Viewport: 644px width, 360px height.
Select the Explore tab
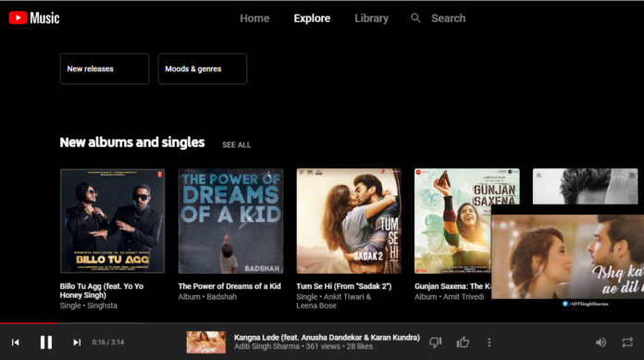coord(312,19)
